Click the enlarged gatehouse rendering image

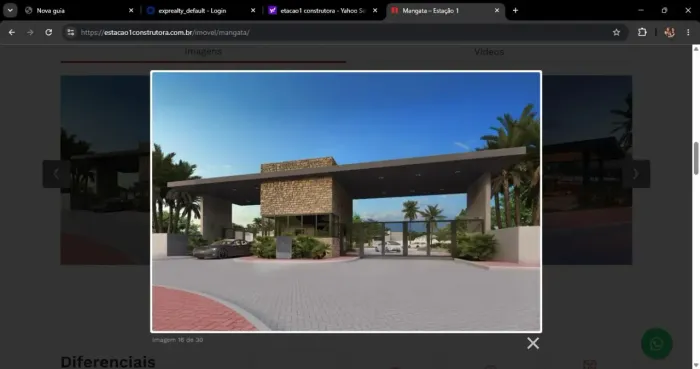(x=346, y=201)
